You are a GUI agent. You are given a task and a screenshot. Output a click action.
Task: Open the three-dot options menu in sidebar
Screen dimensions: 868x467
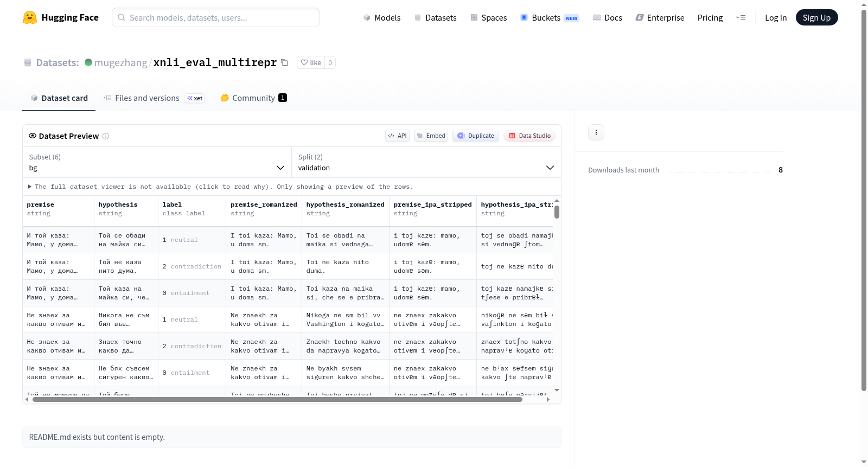click(596, 132)
